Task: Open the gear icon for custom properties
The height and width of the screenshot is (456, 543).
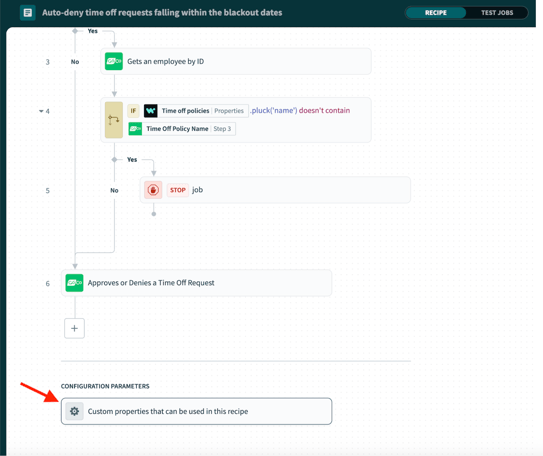Action: 74,411
